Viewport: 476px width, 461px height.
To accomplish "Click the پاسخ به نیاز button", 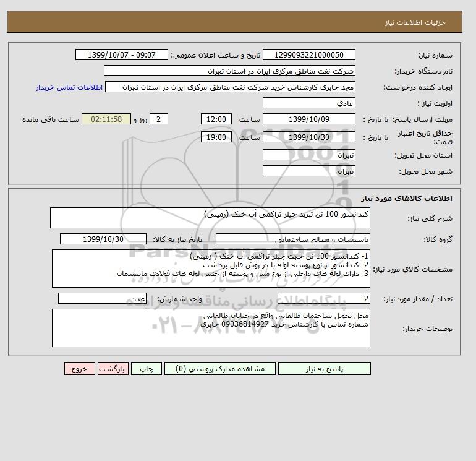I will point(324,368).
